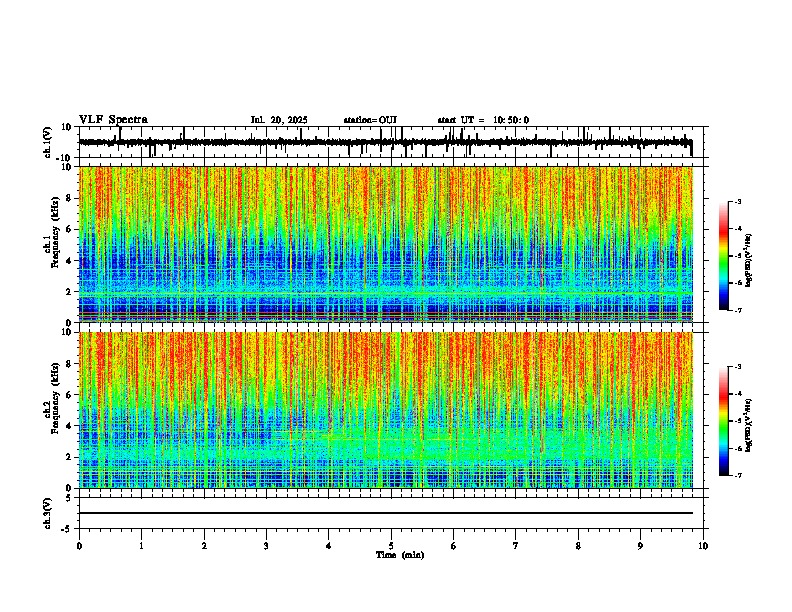The width and height of the screenshot is (792, 612).
Task: Click the ch.1 spectrogram color bar
Action: [x=723, y=256]
